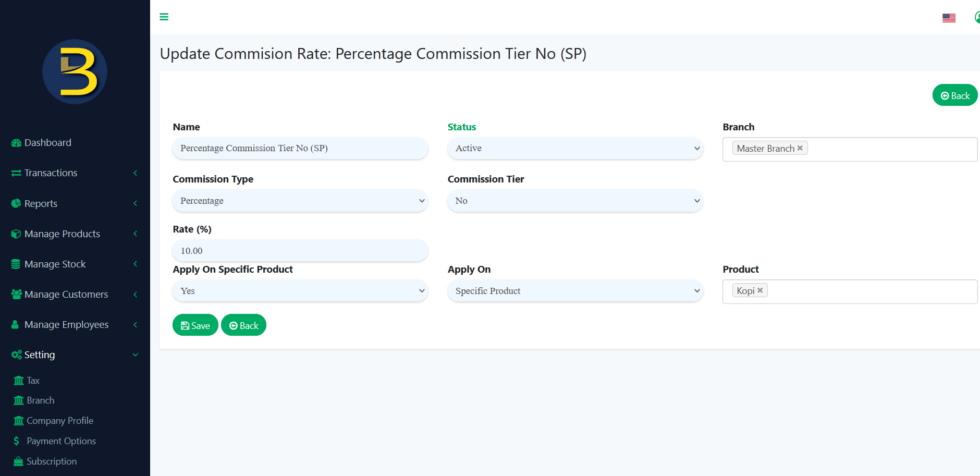Open the Status dropdown
980x476 pixels.
point(575,148)
